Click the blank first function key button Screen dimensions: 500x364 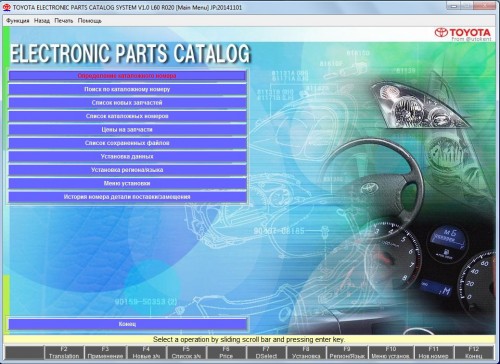[x=24, y=353]
